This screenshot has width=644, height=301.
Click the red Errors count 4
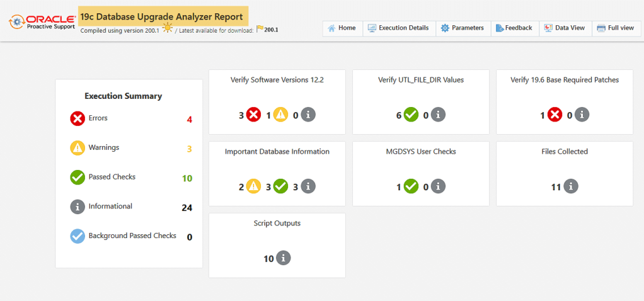click(189, 120)
